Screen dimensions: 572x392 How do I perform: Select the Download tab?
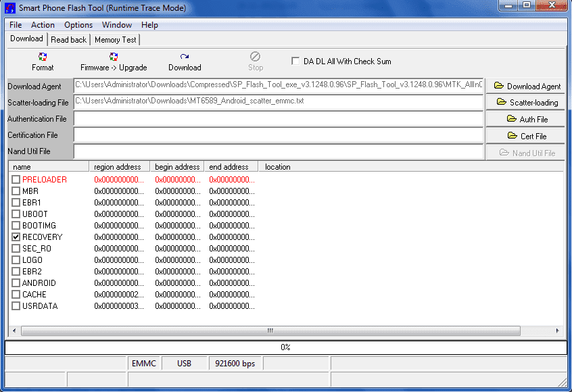coord(26,39)
